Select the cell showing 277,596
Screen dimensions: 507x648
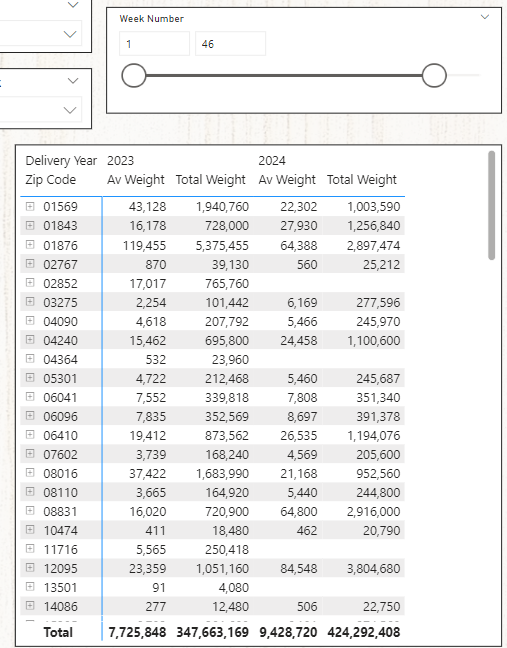378,303
